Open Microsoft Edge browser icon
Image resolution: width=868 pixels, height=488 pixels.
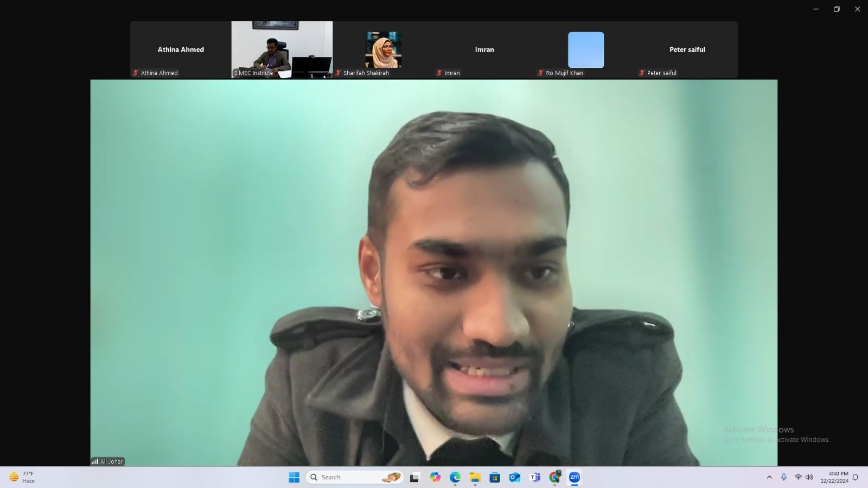[x=455, y=477]
